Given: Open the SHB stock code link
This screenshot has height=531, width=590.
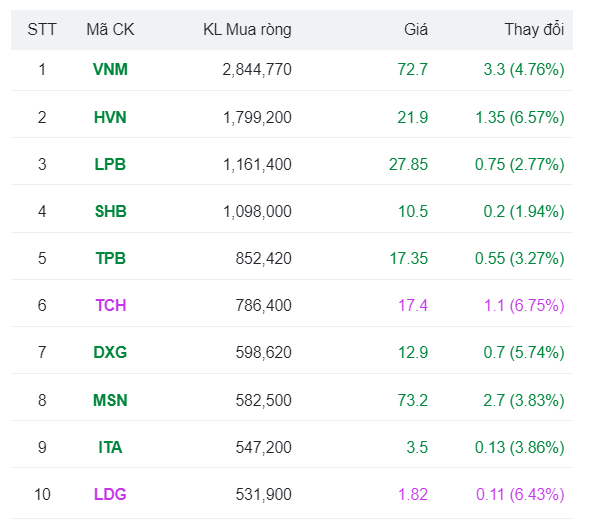Looking at the screenshot, I should click(x=110, y=211).
